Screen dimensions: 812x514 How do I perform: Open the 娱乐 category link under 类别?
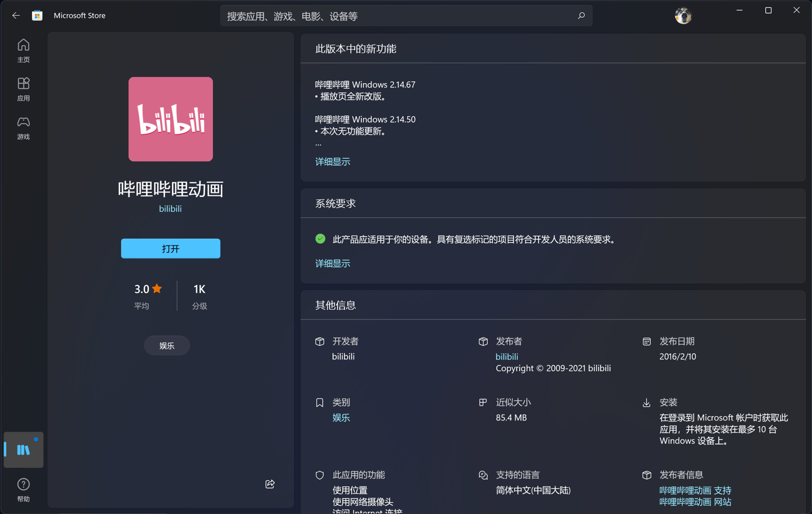tap(341, 418)
